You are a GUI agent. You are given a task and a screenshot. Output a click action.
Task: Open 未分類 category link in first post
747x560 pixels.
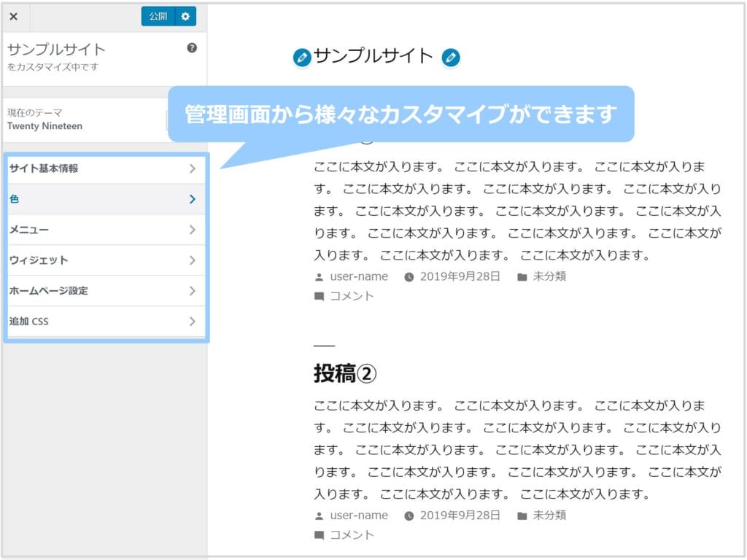(x=549, y=276)
